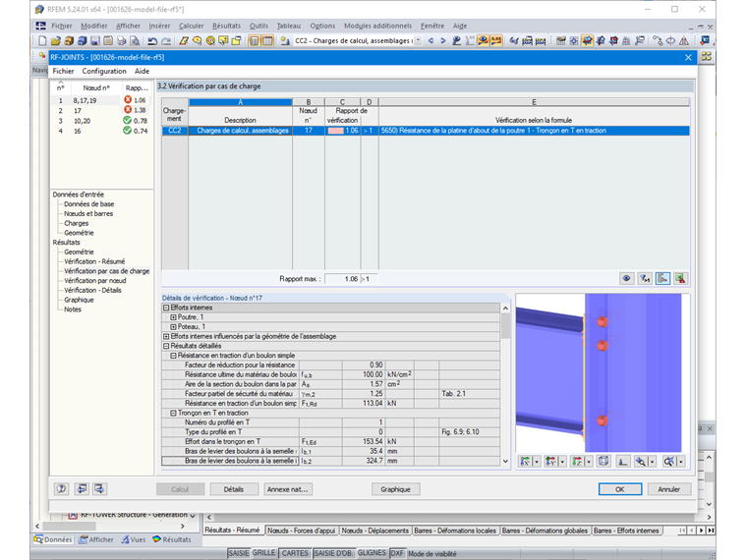Click the dimension display icon under graphic
The image size is (747, 560).
622,461
